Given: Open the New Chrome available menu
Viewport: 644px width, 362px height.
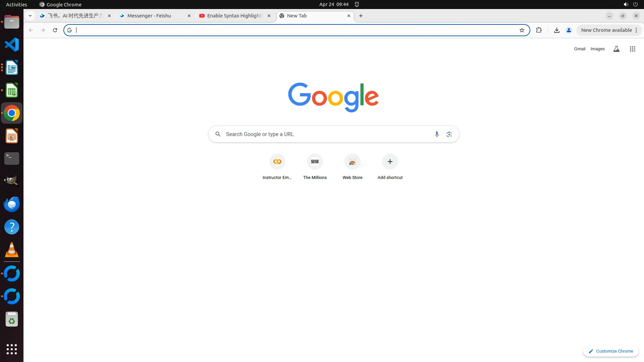Looking at the screenshot, I should 609,30.
